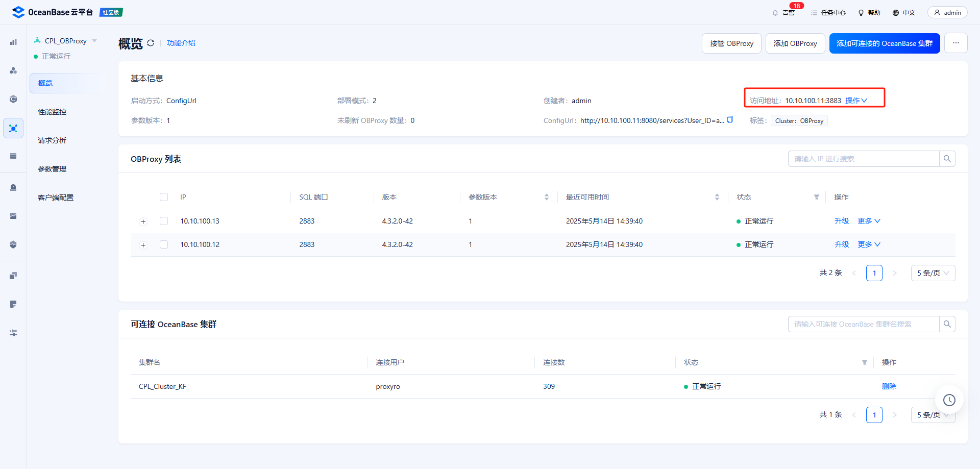
Task: Click the system settings sliders sidebar icon
Action: [13, 333]
